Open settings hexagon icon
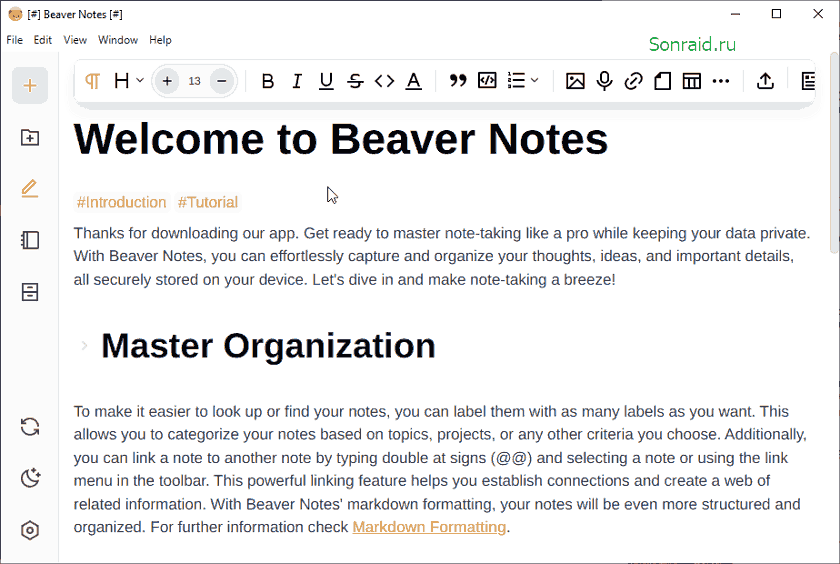The height and width of the screenshot is (564, 840). coord(30,530)
